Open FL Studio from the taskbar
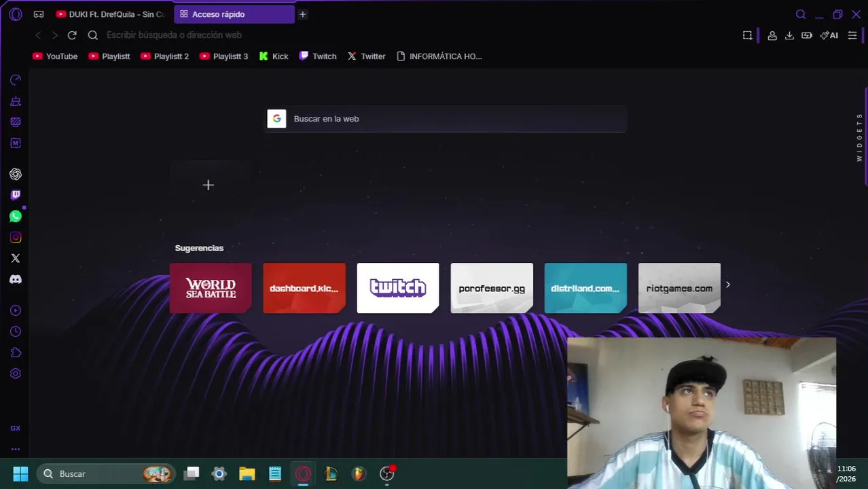The height and width of the screenshot is (489, 868). (x=359, y=474)
